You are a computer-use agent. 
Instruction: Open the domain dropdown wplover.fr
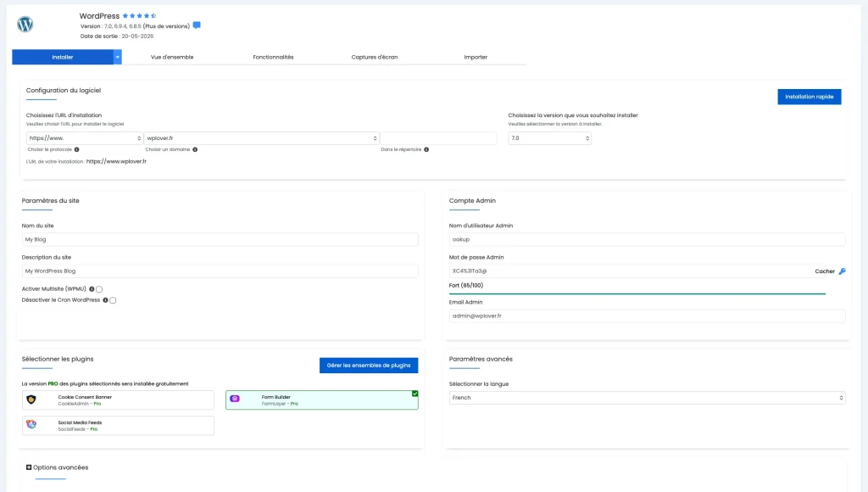261,138
